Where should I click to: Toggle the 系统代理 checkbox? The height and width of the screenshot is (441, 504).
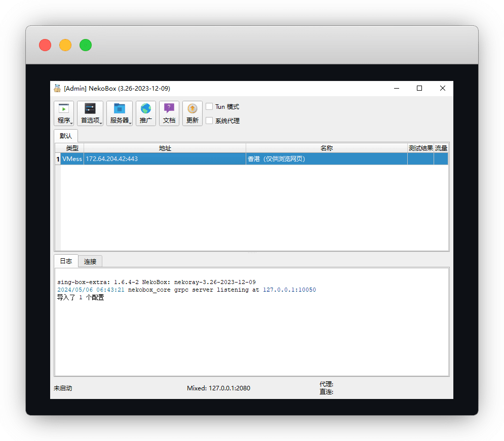click(x=209, y=121)
